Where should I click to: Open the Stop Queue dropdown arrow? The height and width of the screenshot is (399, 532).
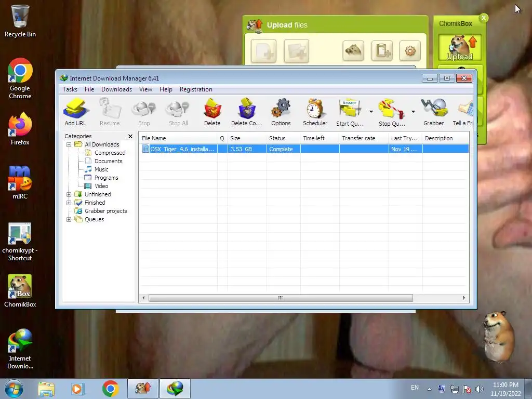[413, 112]
